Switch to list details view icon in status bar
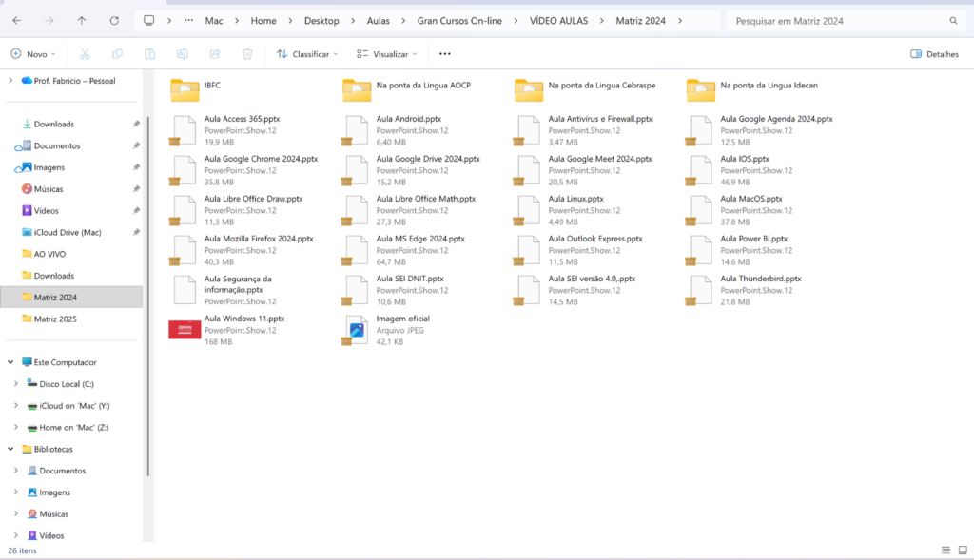 point(945,550)
